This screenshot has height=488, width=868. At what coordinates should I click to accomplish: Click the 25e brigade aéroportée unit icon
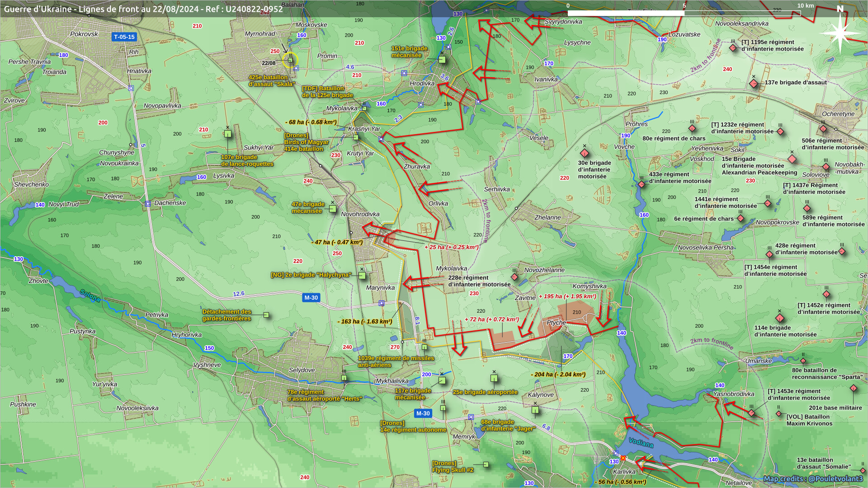coord(494,378)
